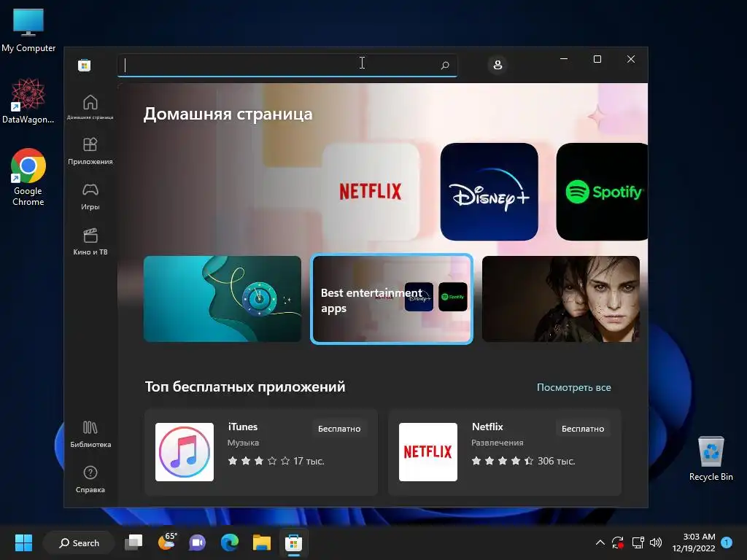This screenshot has width=747, height=560.
Task: Click Развлечения category under Netflix
Action: [x=497, y=443]
